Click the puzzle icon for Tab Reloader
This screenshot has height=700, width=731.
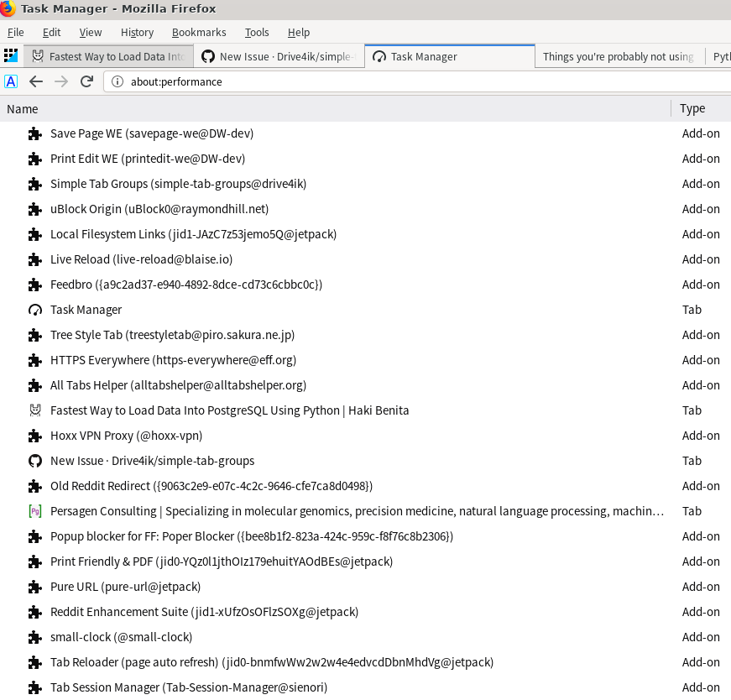coord(35,663)
